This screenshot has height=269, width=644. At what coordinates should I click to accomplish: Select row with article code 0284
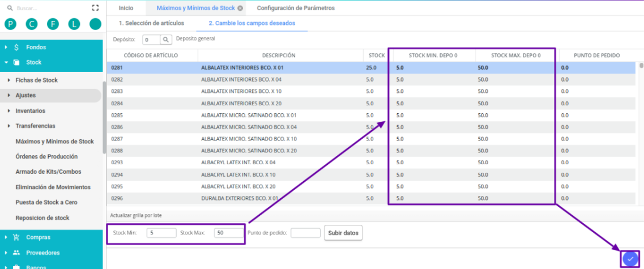[372, 103]
